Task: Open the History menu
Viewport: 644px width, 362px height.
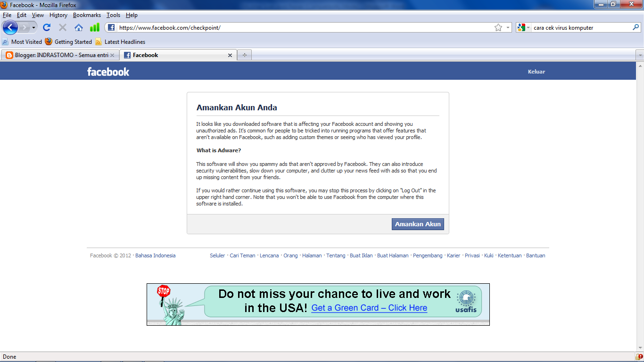Action: click(x=58, y=15)
